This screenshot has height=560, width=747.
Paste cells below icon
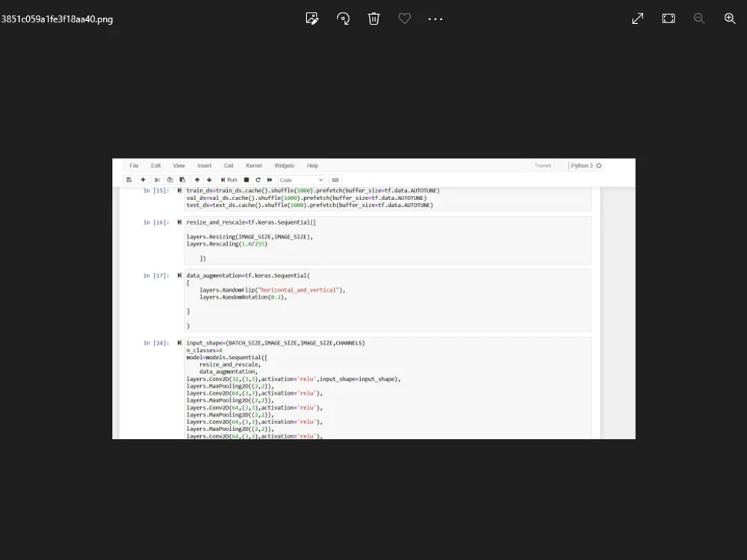(x=182, y=180)
